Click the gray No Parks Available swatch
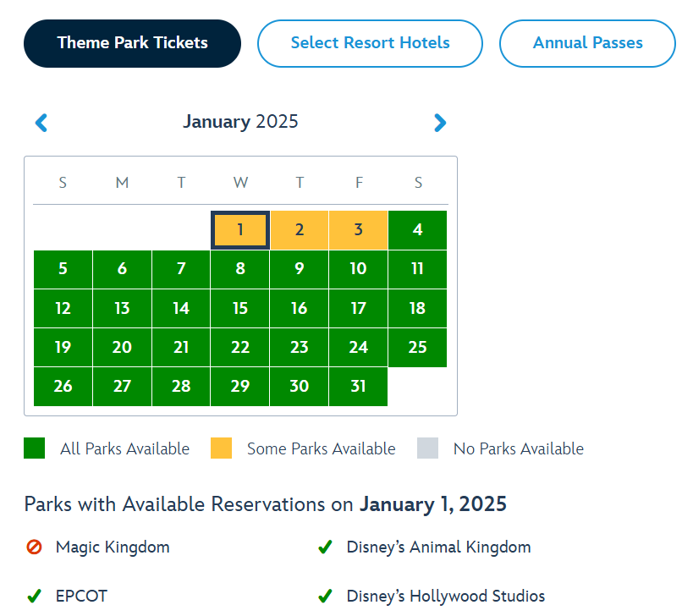The width and height of the screenshot is (682, 616). pos(427,448)
